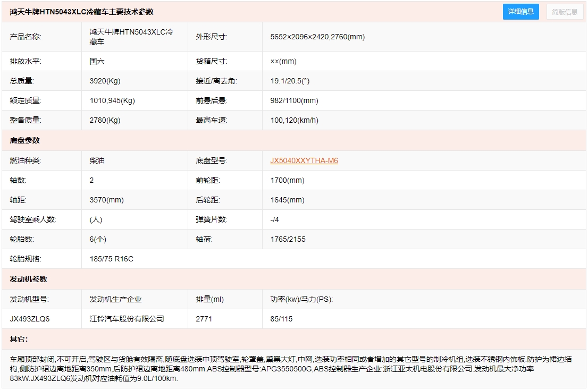Screen dimensions: 588x390
Task: Click the page title 鸿天牛牌HTN5043XLC冷藏车主要技术参数
Action: (82, 12)
